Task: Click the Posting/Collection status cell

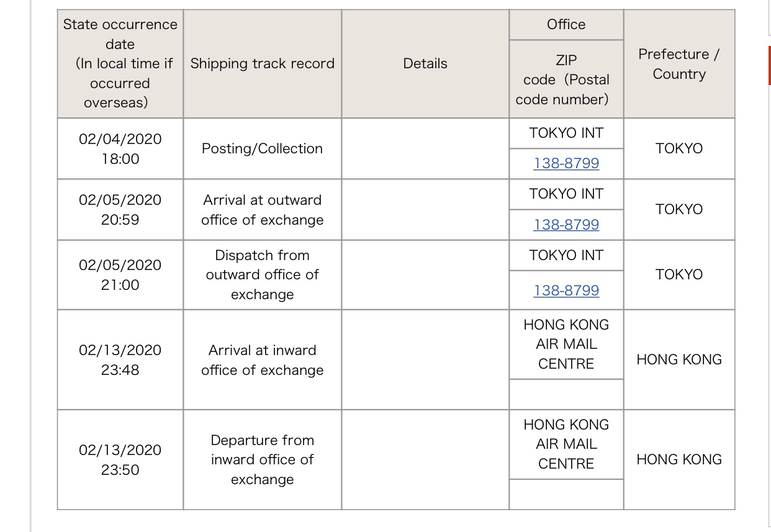Action: (263, 148)
